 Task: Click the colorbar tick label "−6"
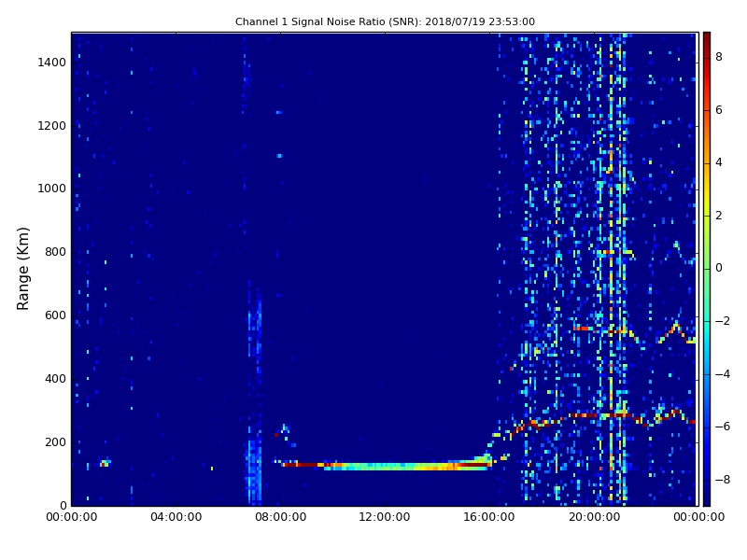click(x=723, y=427)
